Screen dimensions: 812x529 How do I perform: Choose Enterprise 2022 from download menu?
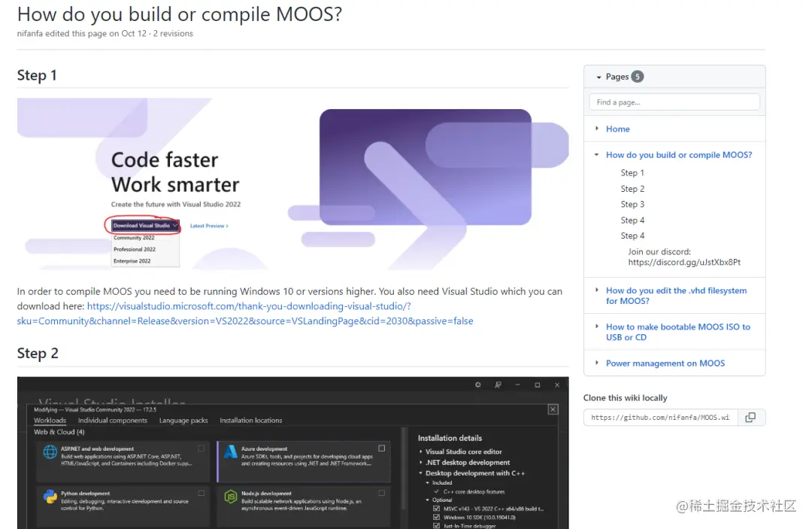[132, 261]
